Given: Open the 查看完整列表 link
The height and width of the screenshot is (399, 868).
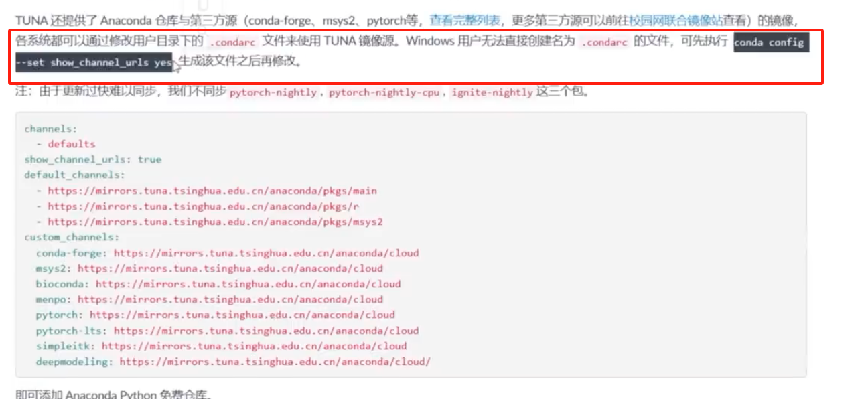Looking at the screenshot, I should click(x=464, y=21).
